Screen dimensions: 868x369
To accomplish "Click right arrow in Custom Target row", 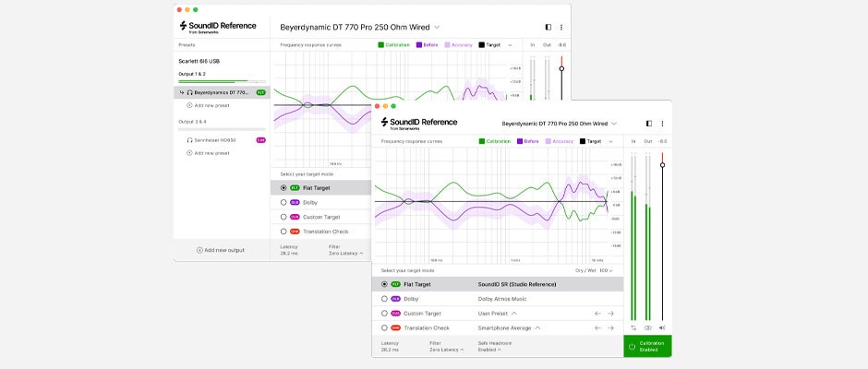I will (610, 313).
